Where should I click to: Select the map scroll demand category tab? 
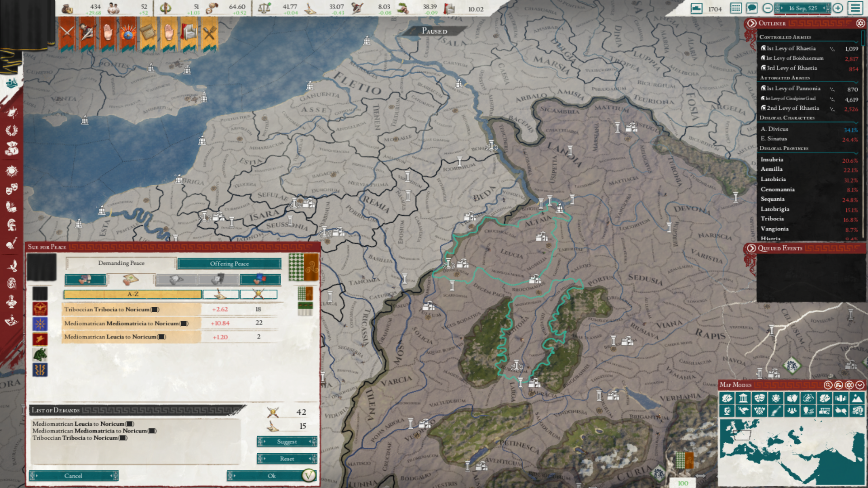click(131, 280)
